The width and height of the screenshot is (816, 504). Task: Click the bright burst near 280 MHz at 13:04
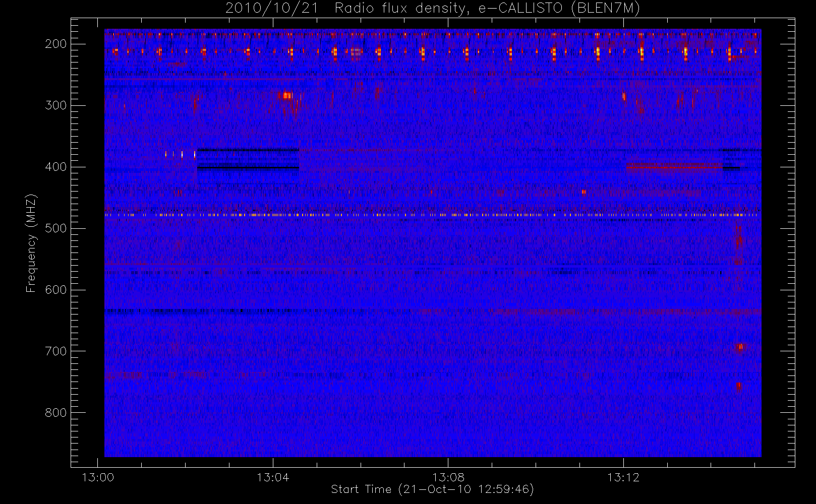287,95
